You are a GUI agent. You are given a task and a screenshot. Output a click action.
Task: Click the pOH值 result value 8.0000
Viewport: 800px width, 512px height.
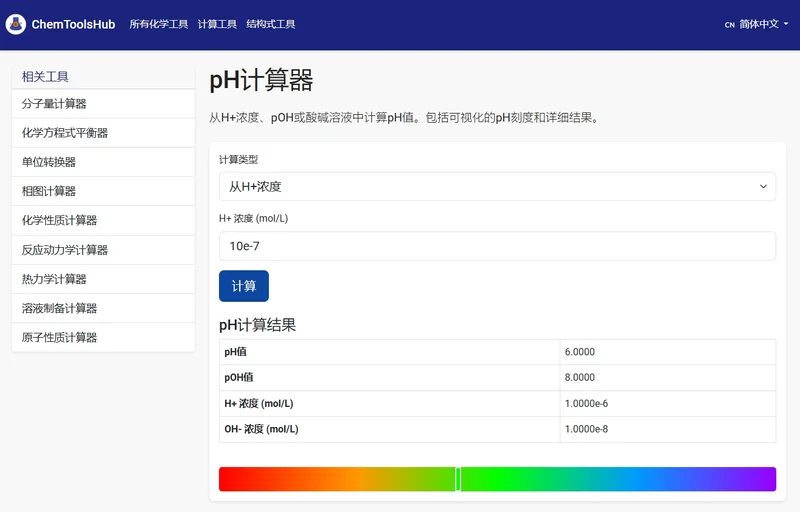point(580,377)
